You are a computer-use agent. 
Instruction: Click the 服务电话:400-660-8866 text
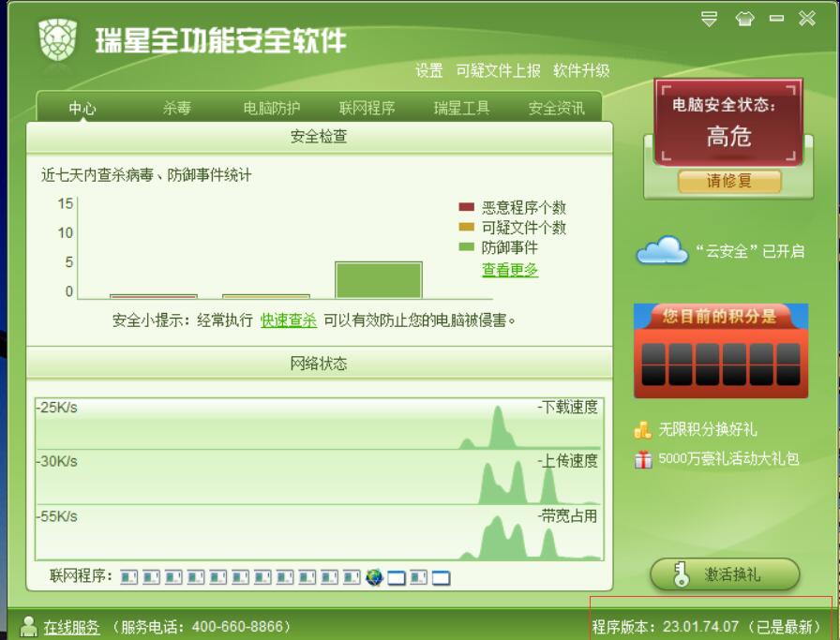click(x=202, y=626)
